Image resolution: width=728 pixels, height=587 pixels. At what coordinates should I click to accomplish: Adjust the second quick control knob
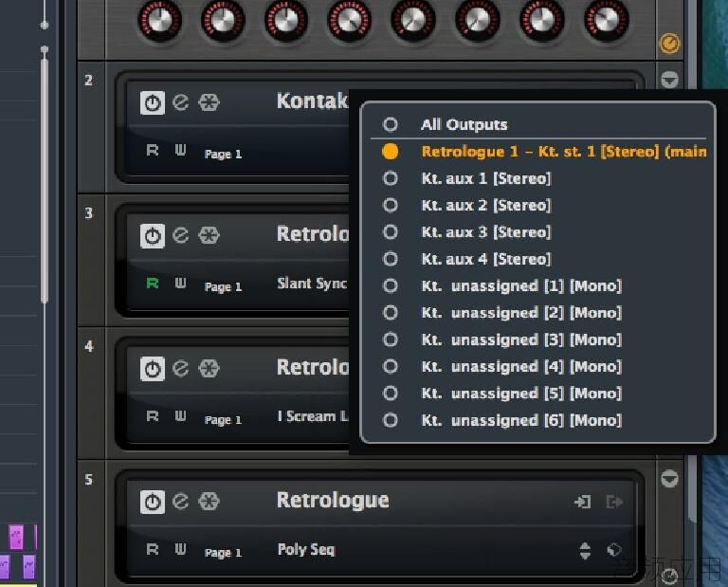pos(223,21)
